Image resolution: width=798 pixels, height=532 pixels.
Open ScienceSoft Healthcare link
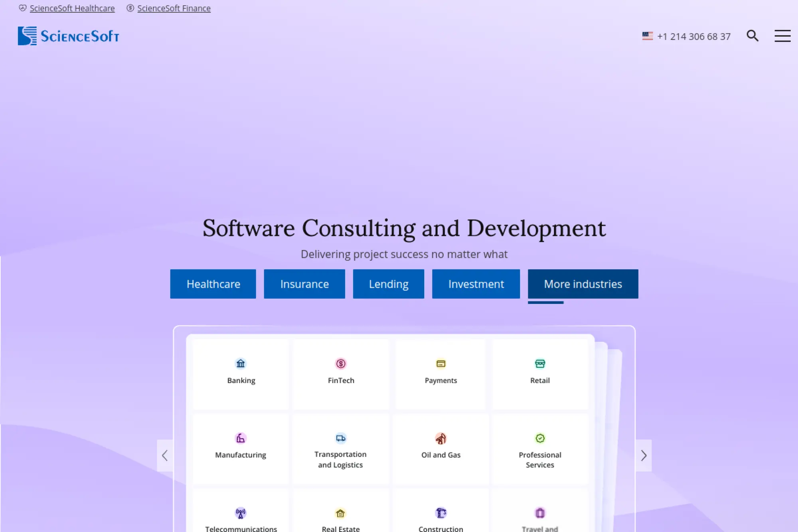72,8
